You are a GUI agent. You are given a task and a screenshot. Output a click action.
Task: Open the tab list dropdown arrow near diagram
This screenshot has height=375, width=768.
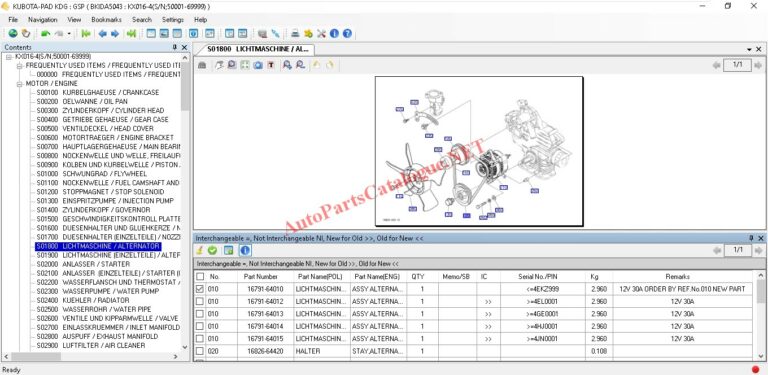[x=749, y=49]
